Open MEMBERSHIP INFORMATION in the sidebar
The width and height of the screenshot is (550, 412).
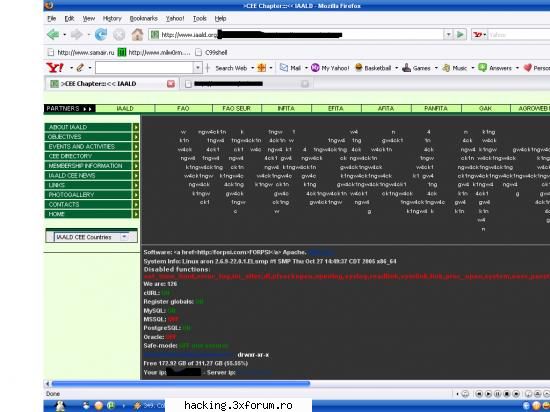click(88, 166)
